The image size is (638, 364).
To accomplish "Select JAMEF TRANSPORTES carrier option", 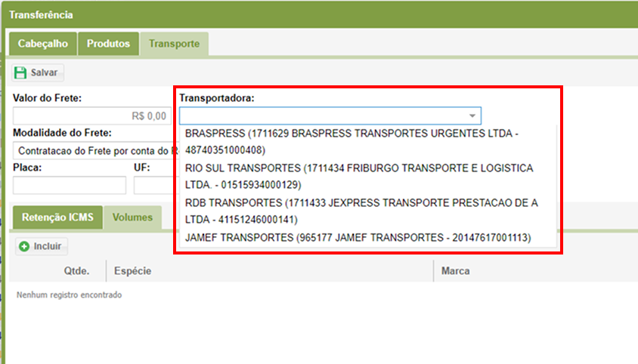I will pos(358,238).
